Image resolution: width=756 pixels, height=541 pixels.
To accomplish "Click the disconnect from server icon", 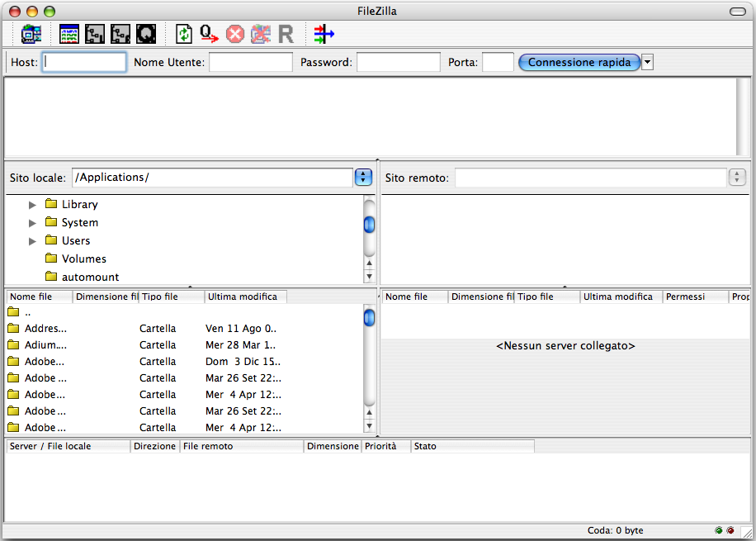I will click(261, 34).
